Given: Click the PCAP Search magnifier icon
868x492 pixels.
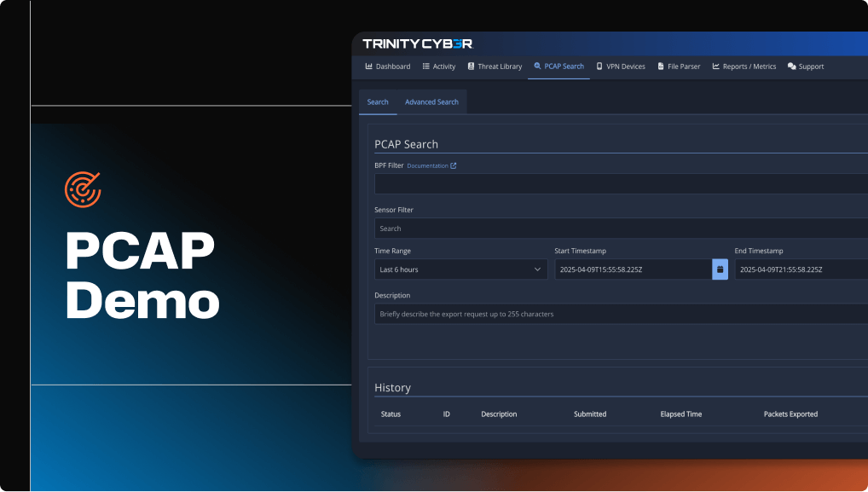Looking at the screenshot, I should [x=537, y=66].
